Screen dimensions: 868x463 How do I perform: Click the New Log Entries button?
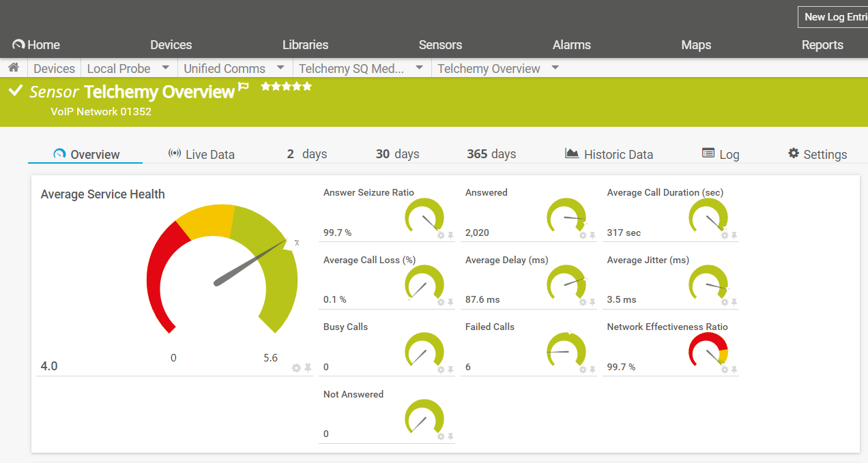(x=834, y=17)
